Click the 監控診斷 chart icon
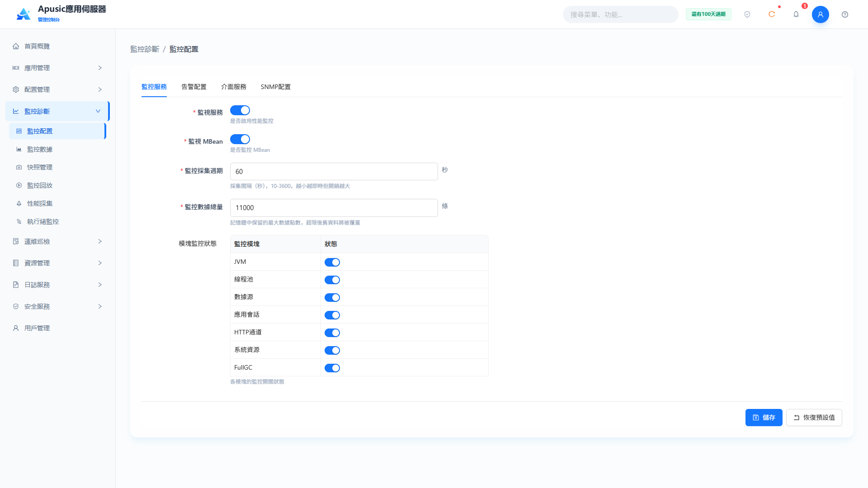 (x=16, y=111)
